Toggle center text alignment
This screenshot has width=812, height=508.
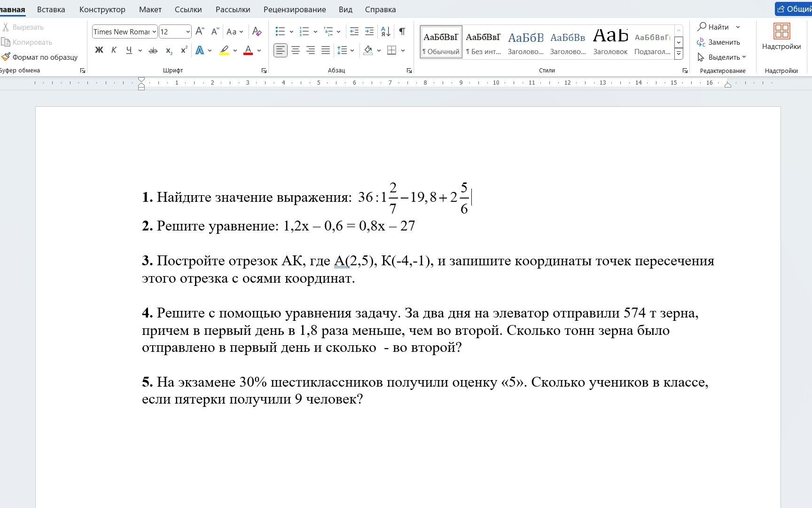[296, 50]
